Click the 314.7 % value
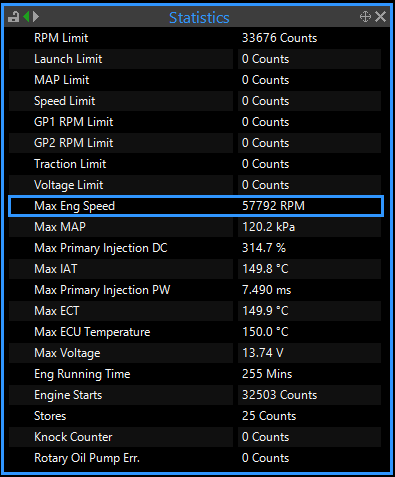 coord(264,248)
